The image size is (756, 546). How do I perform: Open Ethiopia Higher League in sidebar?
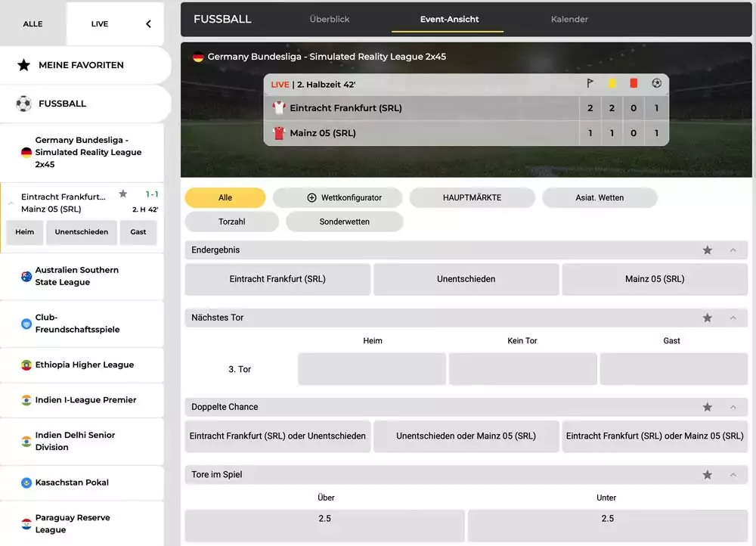pos(82,365)
